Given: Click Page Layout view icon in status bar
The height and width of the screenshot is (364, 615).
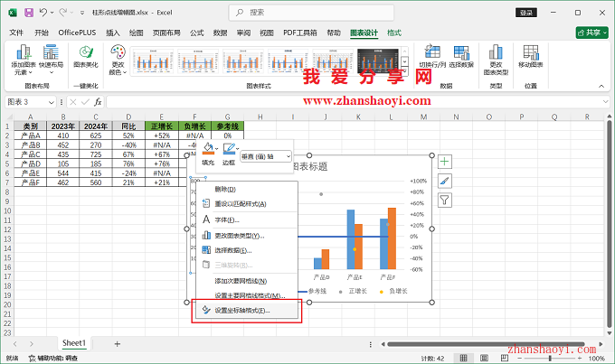Looking at the screenshot, I should coord(484,358).
